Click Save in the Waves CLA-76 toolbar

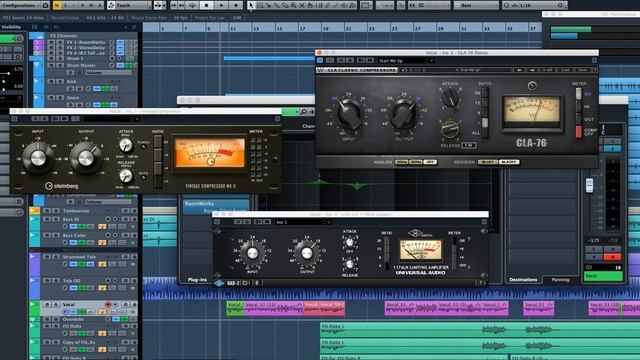582,70
